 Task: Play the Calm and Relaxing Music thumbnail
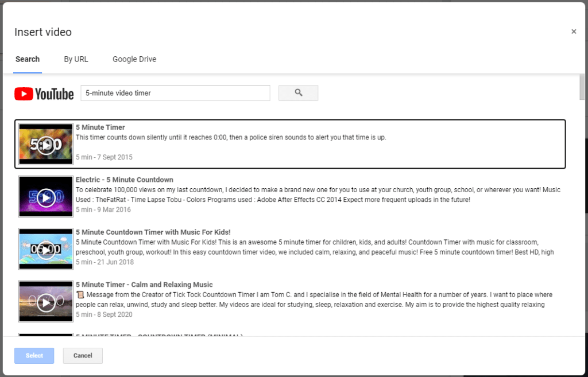(x=46, y=302)
